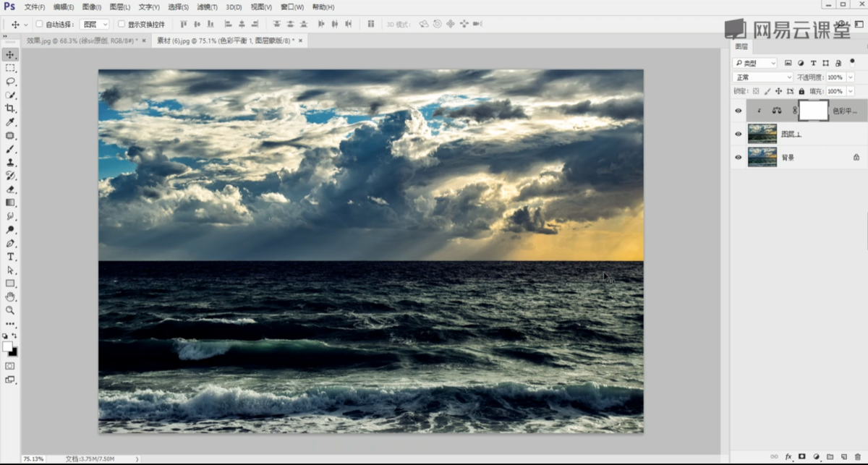Open the 类型 layer filter dropdown
This screenshot has height=465, width=868.
(755, 63)
